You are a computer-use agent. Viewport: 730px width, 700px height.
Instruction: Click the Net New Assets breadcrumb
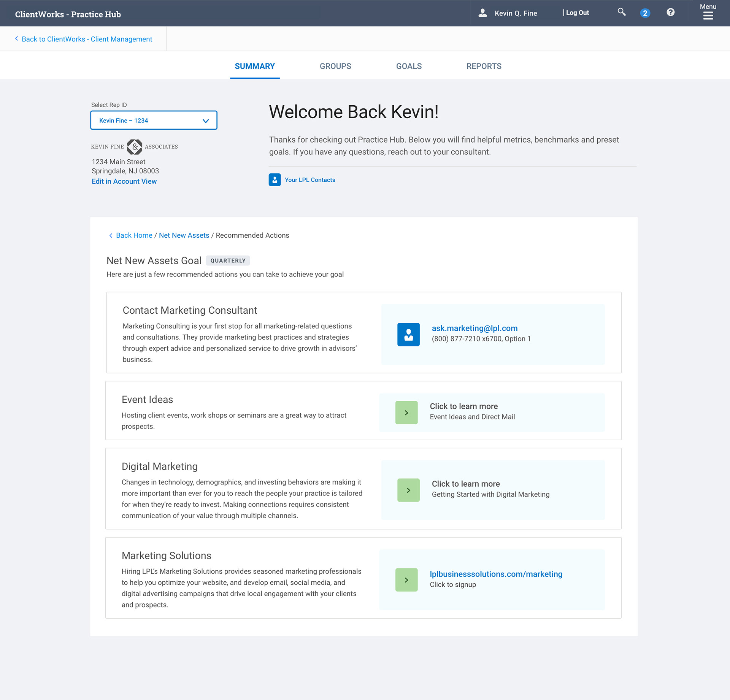click(x=184, y=235)
